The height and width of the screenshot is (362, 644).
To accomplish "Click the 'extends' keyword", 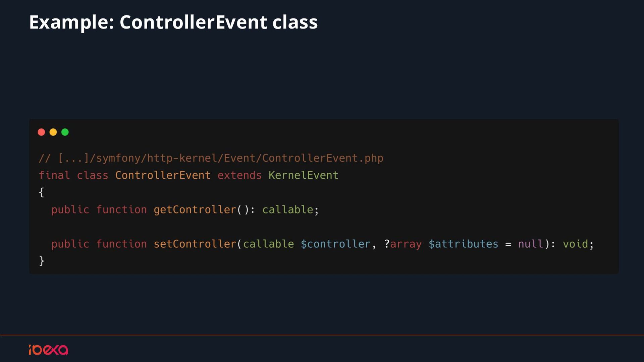I will click(x=239, y=175).
